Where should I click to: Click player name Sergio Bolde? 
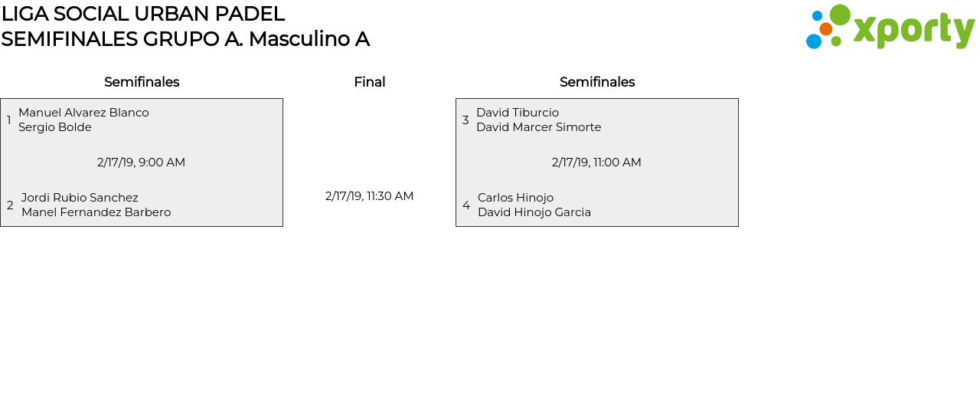tap(55, 127)
